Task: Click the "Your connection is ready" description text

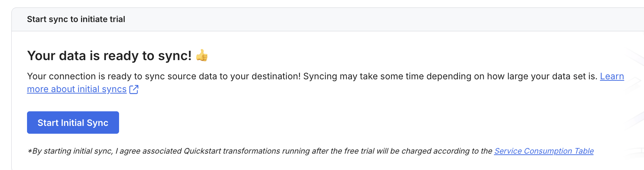Action: (x=89, y=76)
